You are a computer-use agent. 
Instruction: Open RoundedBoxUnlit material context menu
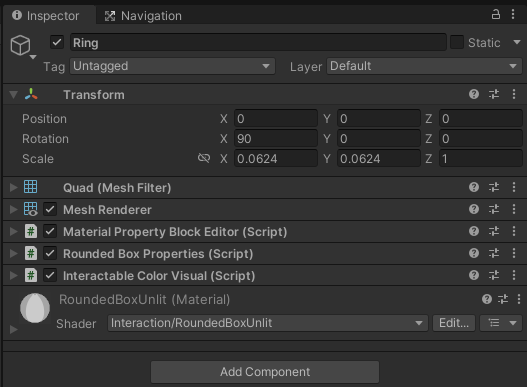[x=519, y=299]
